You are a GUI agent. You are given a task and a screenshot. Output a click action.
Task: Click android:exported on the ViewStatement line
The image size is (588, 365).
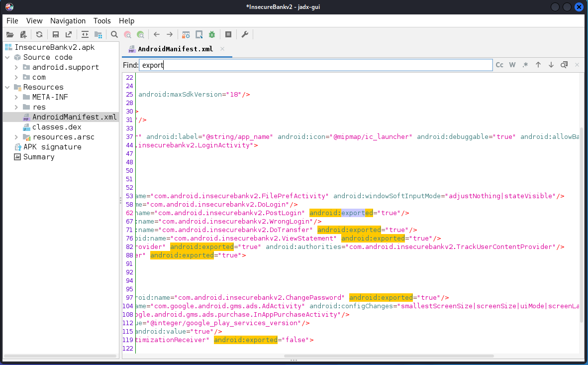pos(373,239)
